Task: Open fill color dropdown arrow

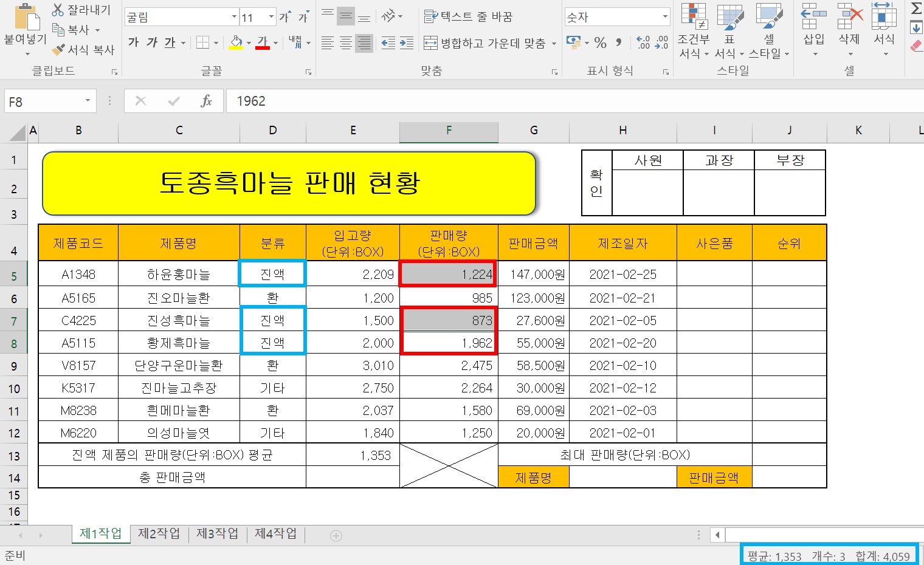Action: [x=249, y=43]
